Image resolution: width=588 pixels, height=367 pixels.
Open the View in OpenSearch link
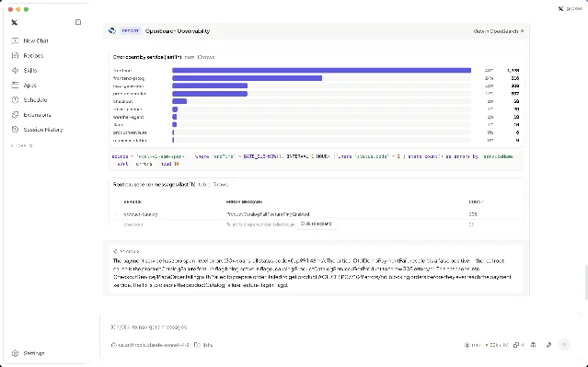499,31
